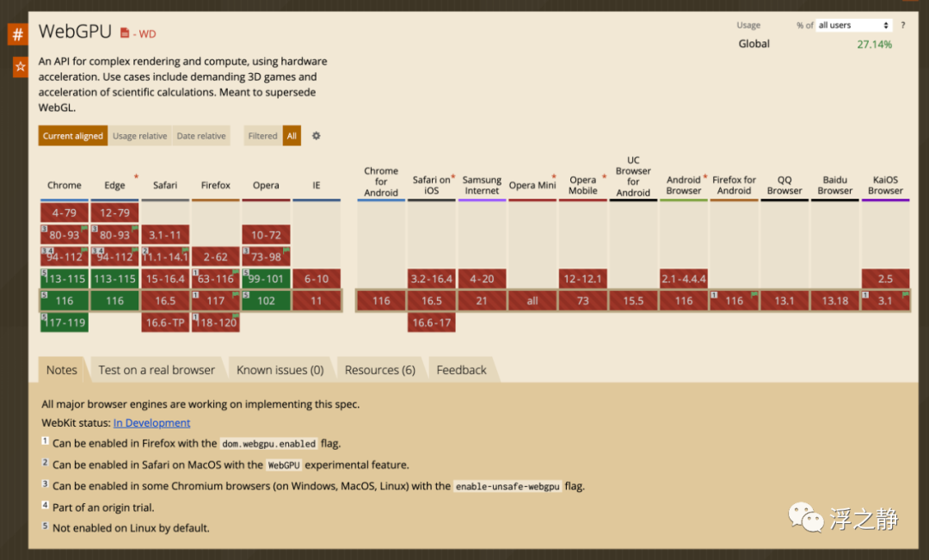Click the Safari 16.6-TP cell

tap(165, 323)
